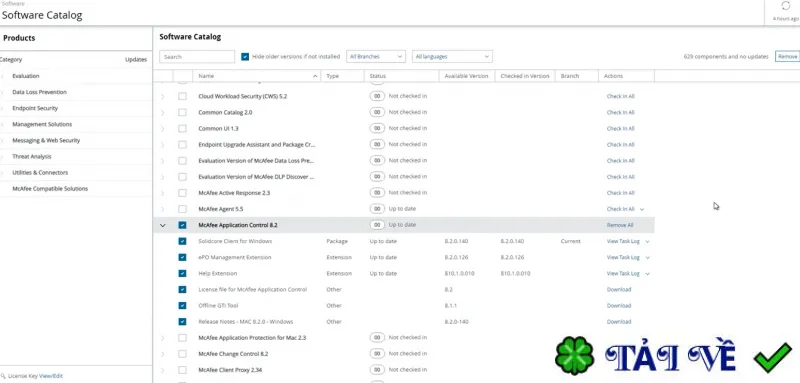
Task: Check McAfee Change Control 8.2 checkbox
Action: [182, 353]
